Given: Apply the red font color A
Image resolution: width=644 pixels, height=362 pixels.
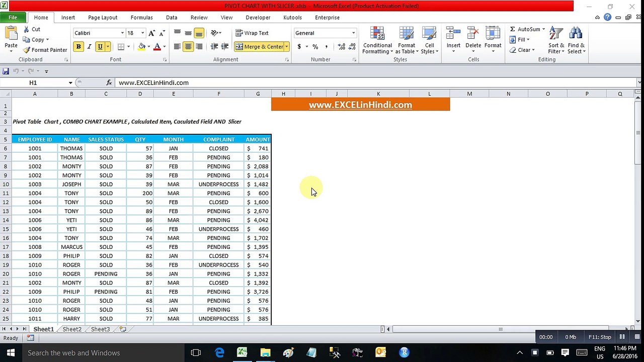Looking at the screenshot, I should pos(157,47).
